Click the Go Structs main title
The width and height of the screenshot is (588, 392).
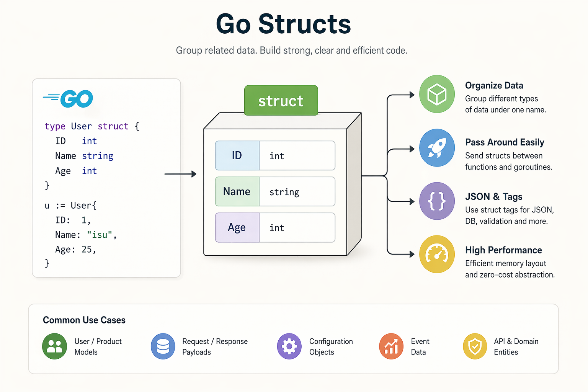[283, 24]
